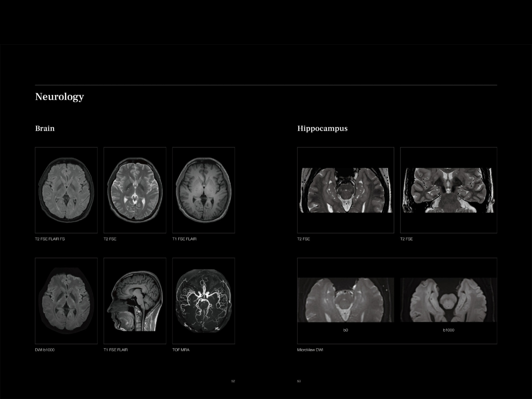Click the b1000 label under the DWI image
The image size is (532, 399).
tap(448, 330)
